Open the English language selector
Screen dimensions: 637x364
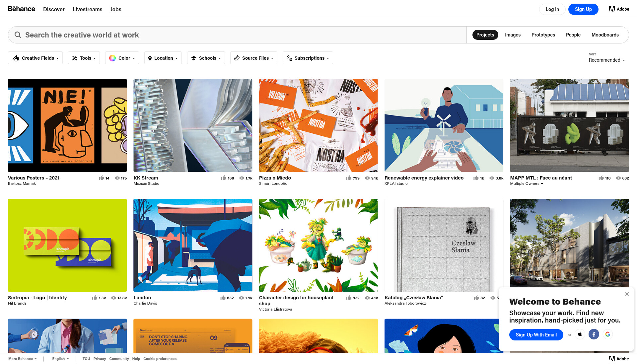60,359
